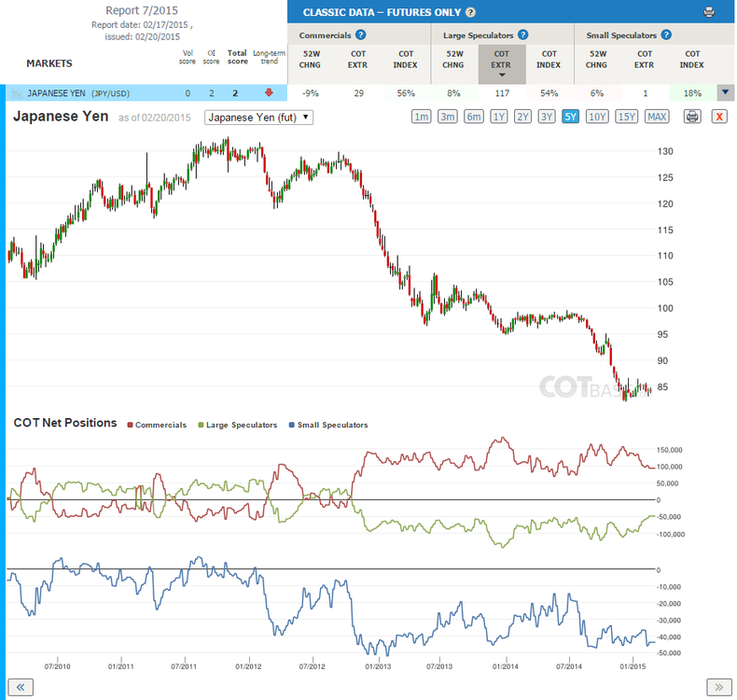Select the 1m time range

[x=421, y=117]
